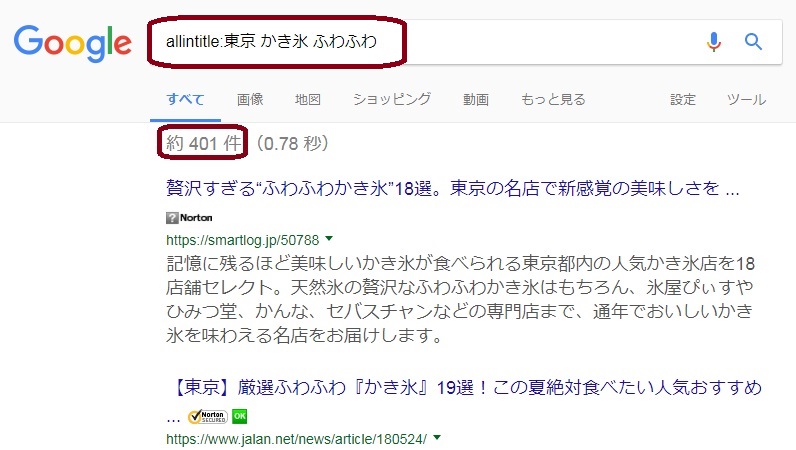Expand the もっと見る menu
The image size is (796, 450).
(x=553, y=100)
